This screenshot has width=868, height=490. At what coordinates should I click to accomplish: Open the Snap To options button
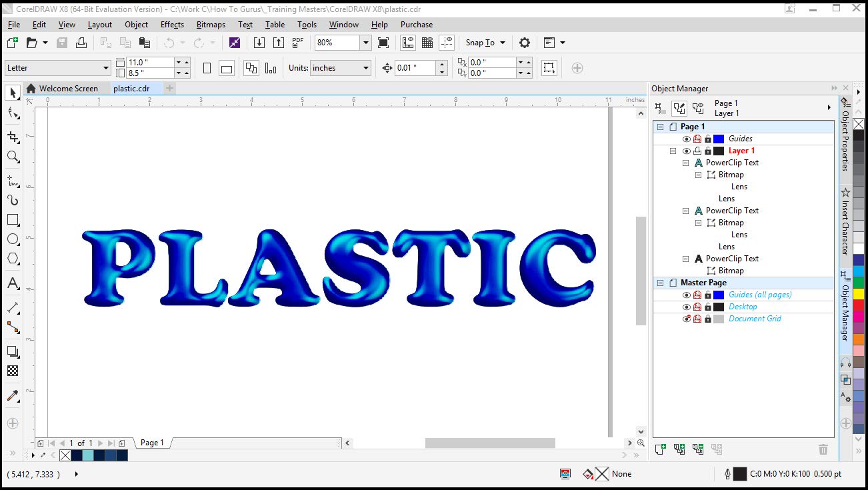point(485,43)
